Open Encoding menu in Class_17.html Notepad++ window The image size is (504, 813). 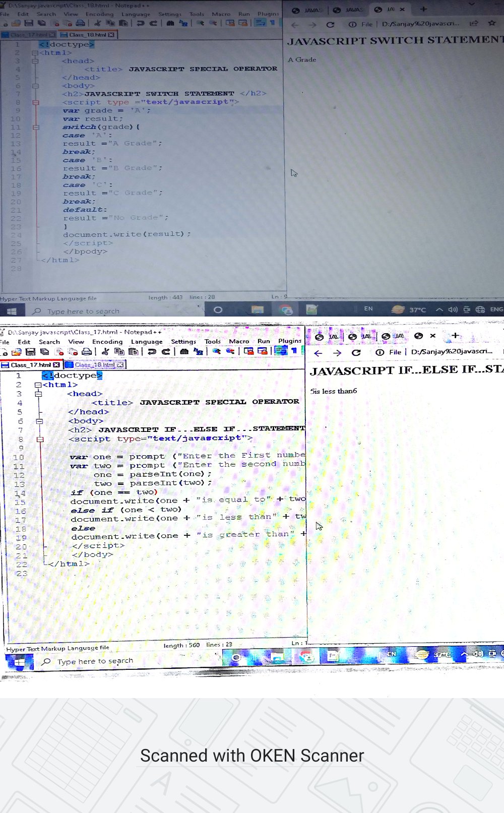tap(107, 342)
